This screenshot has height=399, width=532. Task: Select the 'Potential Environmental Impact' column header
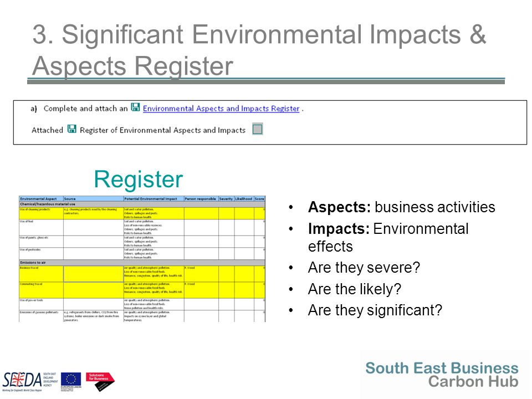pos(154,198)
